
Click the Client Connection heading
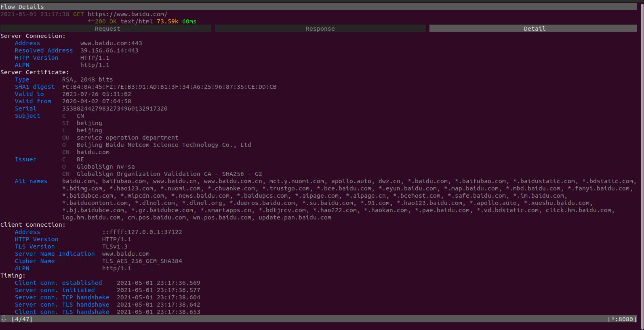click(x=33, y=225)
